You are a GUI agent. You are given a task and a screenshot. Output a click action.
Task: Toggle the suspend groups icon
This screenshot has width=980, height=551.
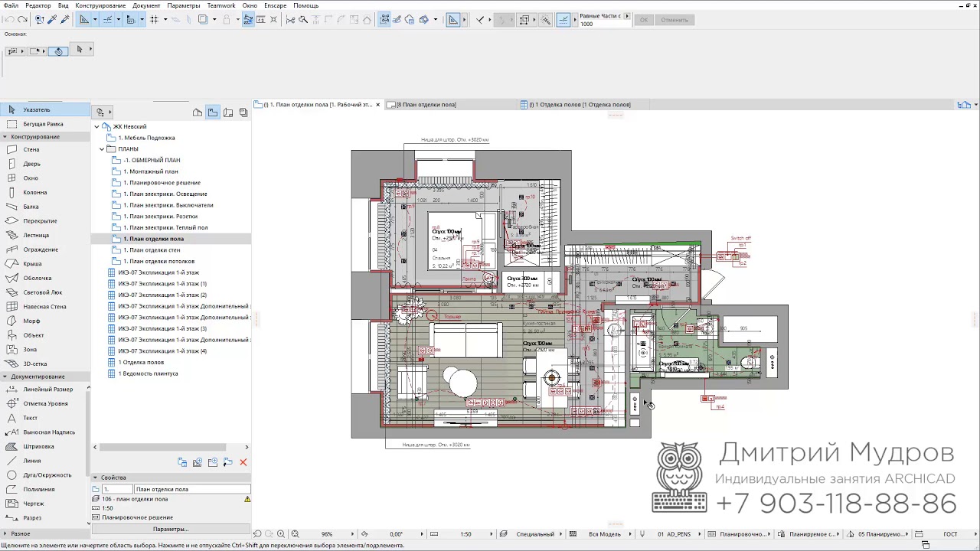click(x=384, y=19)
